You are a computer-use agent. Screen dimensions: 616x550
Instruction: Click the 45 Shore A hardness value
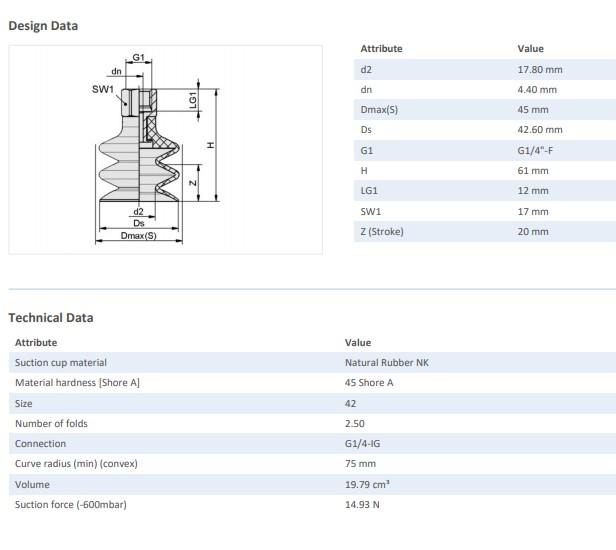pyautogui.click(x=369, y=383)
